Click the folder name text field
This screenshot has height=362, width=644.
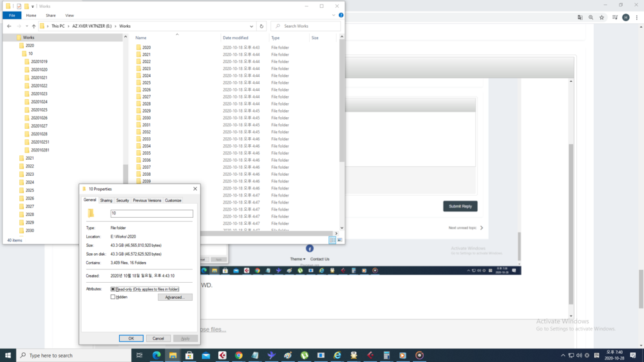click(x=151, y=213)
